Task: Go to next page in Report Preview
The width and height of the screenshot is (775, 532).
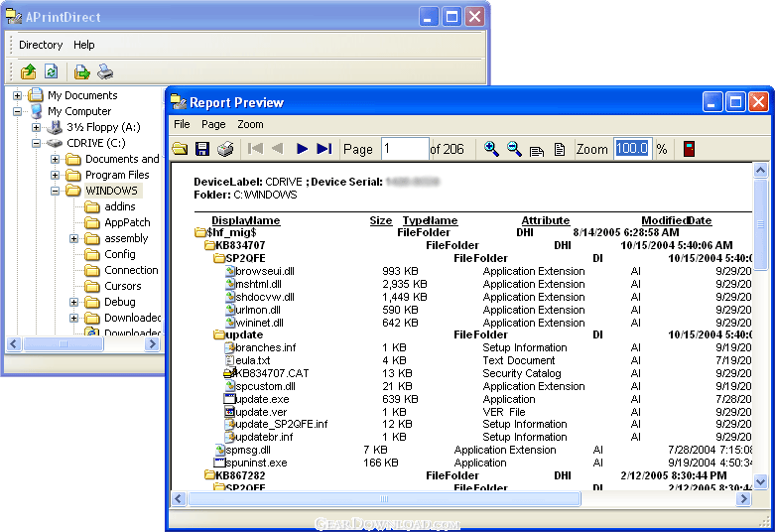Action: pos(302,148)
